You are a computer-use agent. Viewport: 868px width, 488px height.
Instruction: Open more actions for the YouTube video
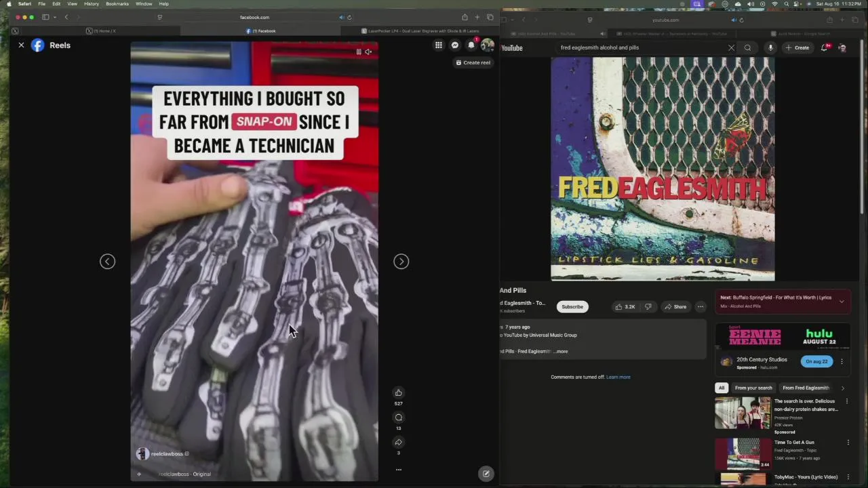click(x=701, y=307)
